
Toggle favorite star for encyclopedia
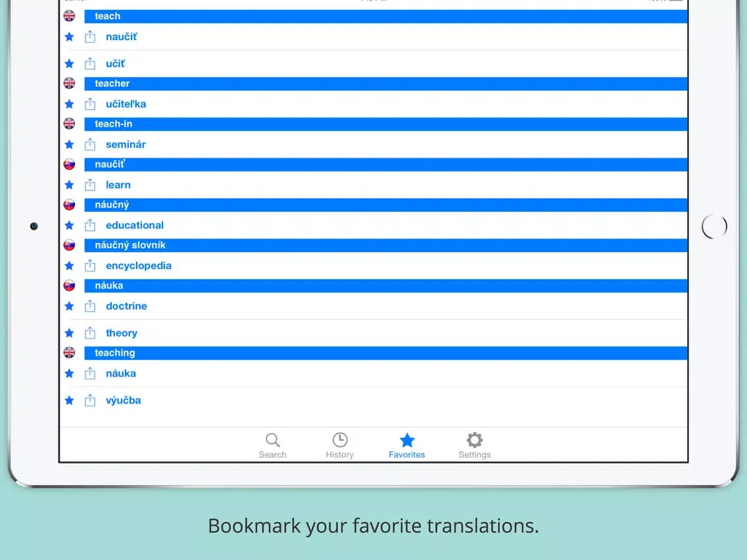coord(69,266)
